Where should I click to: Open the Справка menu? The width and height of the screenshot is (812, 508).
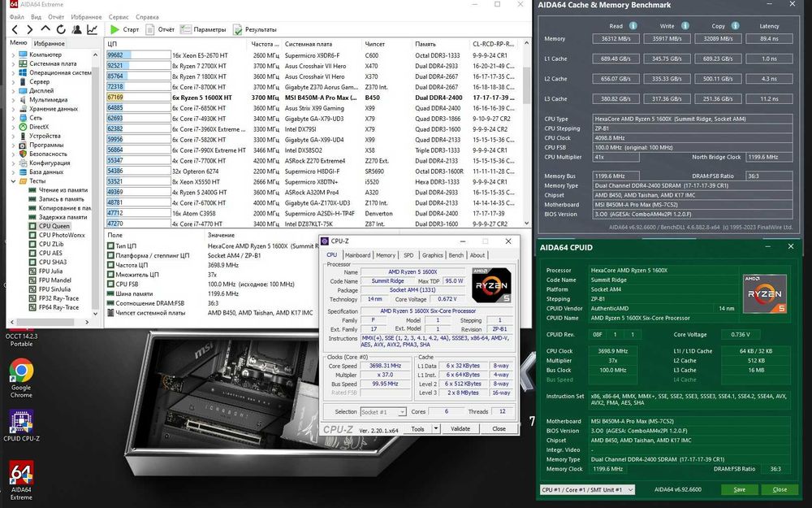(147, 16)
